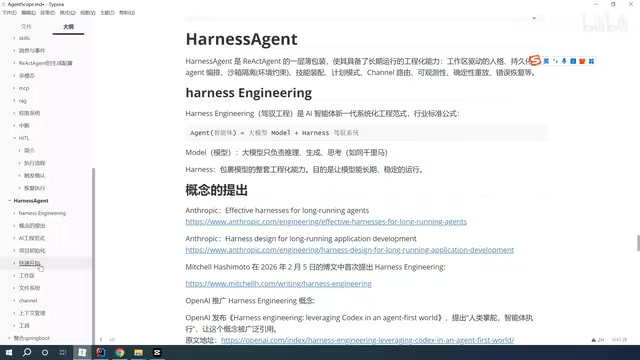Image resolution: width=640 pixels, height=360 pixels.
Task: Click spell check warning icon in status bar
Action: (x=593, y=340)
